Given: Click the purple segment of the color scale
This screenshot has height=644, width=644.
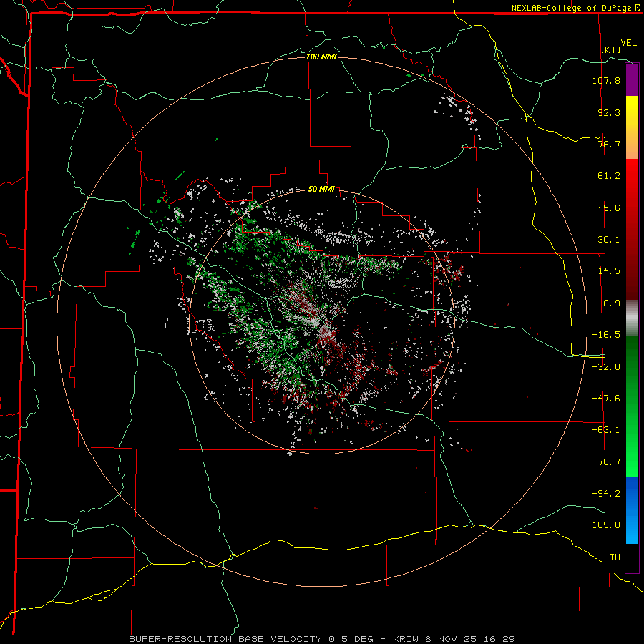Looking at the screenshot, I should click(632, 79).
